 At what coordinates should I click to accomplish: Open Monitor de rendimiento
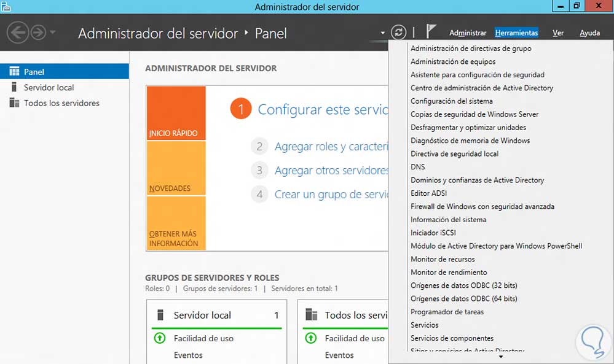(x=449, y=273)
